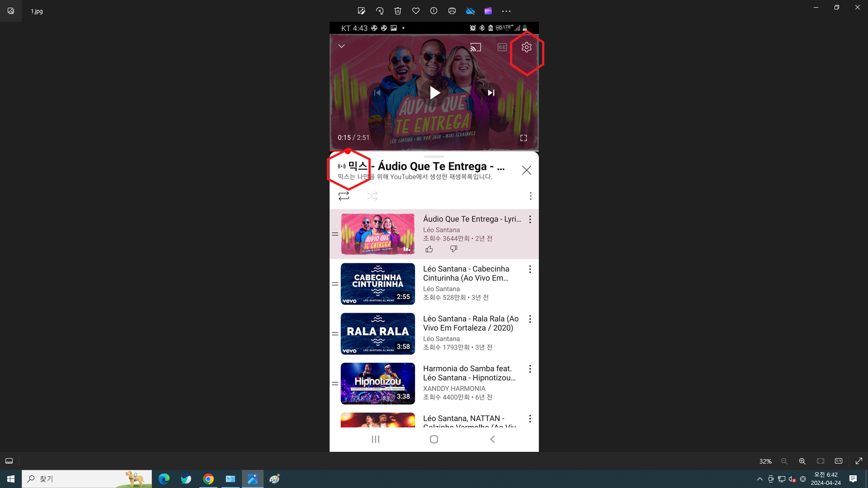Click the muted volume tray icon
Screen dimensions: 868x488
coord(792,479)
